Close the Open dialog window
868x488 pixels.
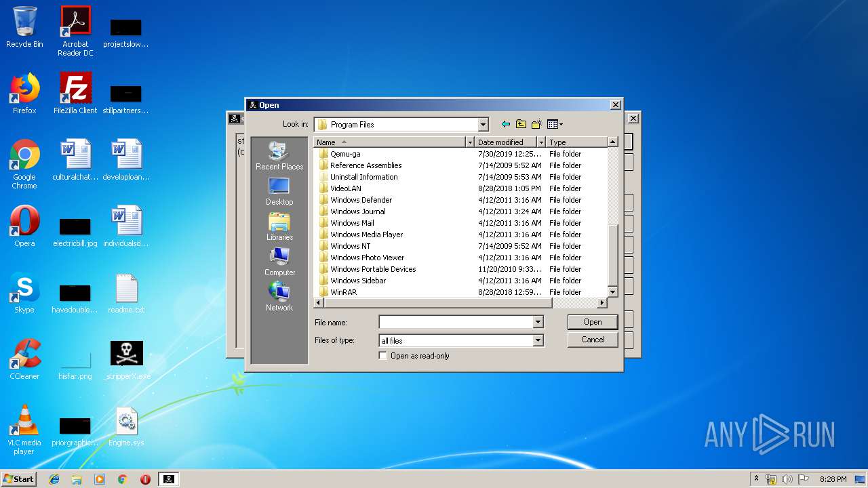pos(615,105)
